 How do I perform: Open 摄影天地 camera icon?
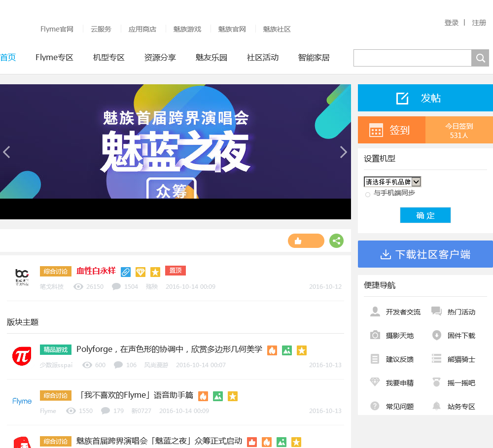[375, 335]
